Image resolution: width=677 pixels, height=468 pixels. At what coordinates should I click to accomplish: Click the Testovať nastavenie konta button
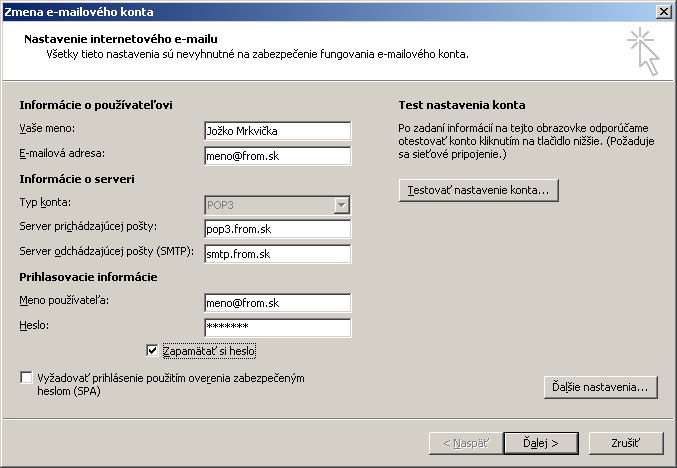pyautogui.click(x=477, y=189)
